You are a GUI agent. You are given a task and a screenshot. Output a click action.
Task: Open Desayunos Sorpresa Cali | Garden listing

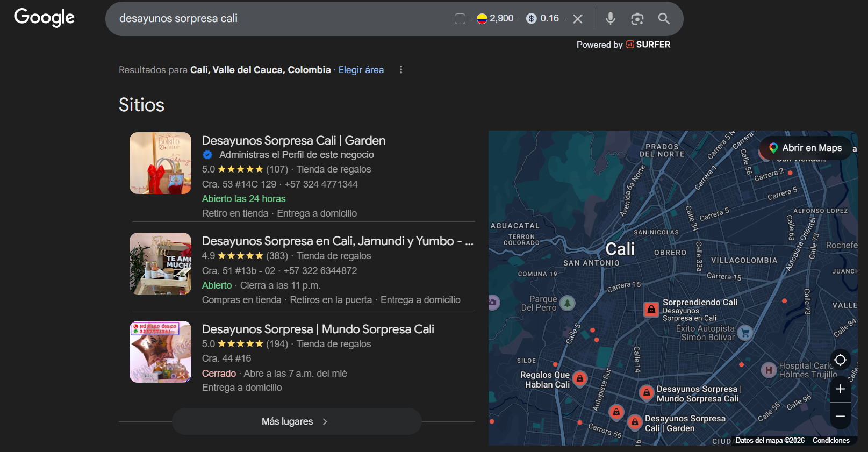293,141
